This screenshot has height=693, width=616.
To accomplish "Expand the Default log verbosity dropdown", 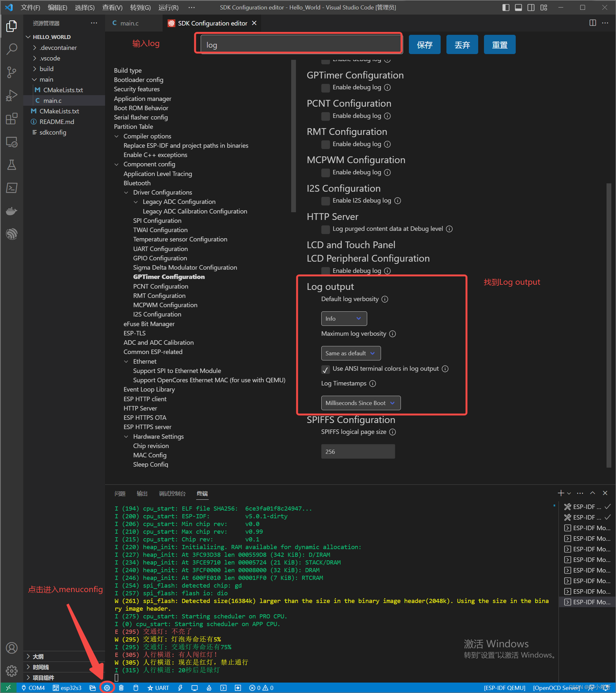I will tap(342, 318).
